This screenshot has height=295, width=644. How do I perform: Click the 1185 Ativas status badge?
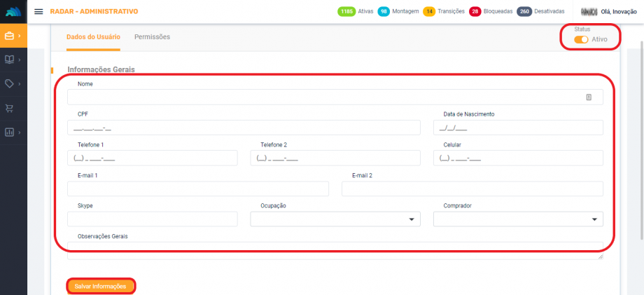[x=355, y=12]
